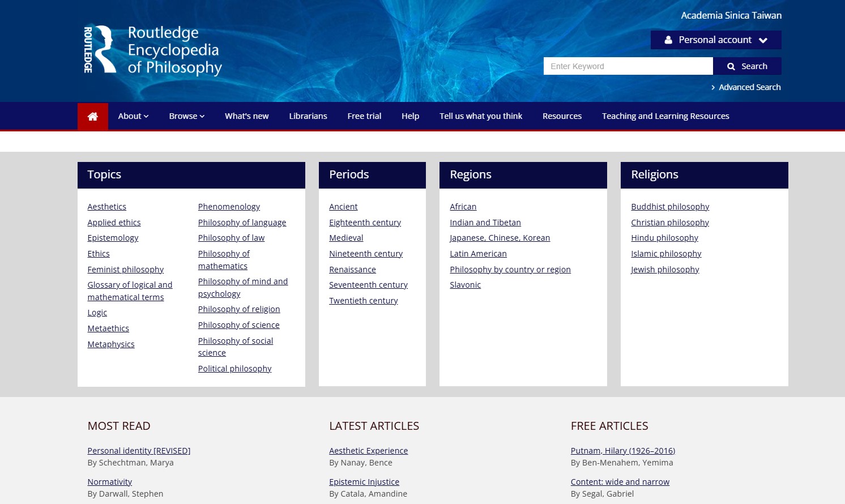Open Twentieth century period

tap(363, 301)
